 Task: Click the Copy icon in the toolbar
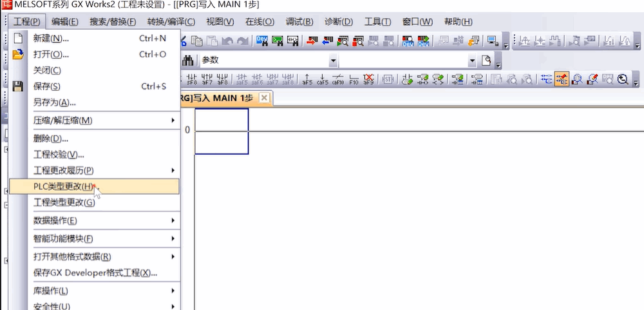[x=197, y=41]
